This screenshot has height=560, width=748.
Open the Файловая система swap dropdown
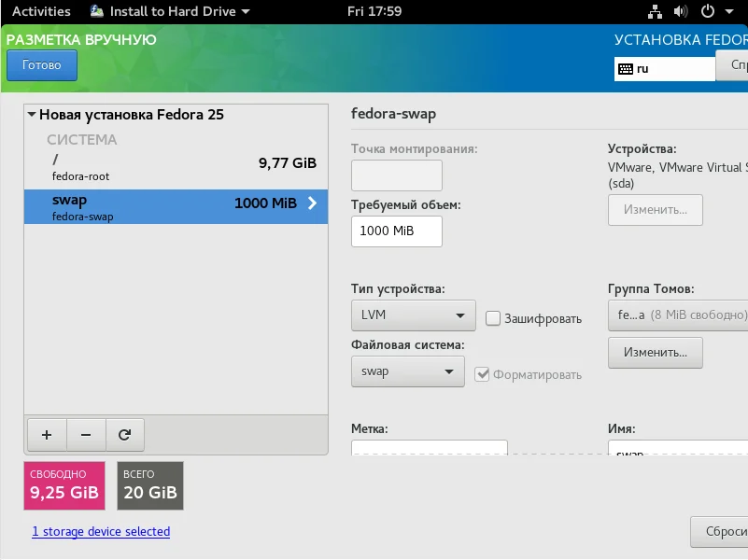pyautogui.click(x=408, y=371)
